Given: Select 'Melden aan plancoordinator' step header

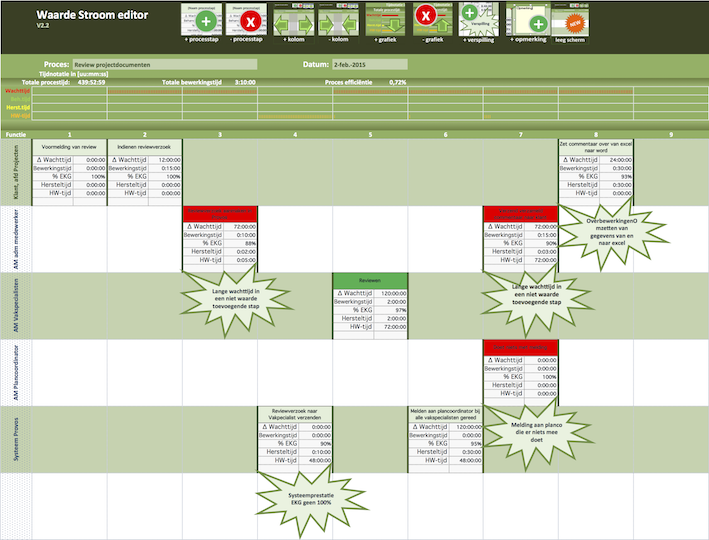Looking at the screenshot, I should point(445,414).
